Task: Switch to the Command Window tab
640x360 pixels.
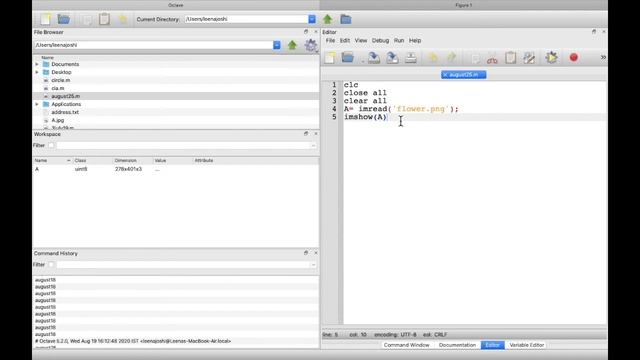Action: pos(407,345)
